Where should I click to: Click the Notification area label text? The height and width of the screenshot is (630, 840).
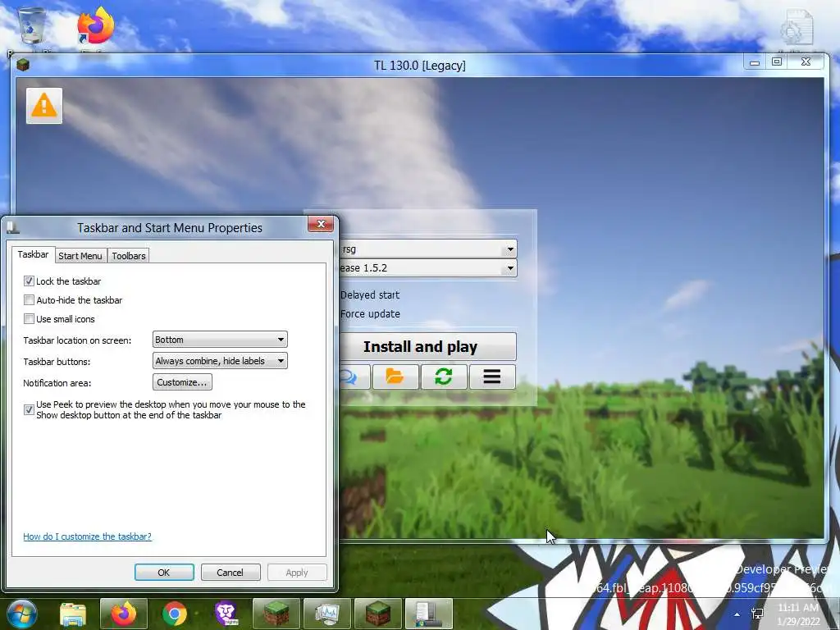57,383
